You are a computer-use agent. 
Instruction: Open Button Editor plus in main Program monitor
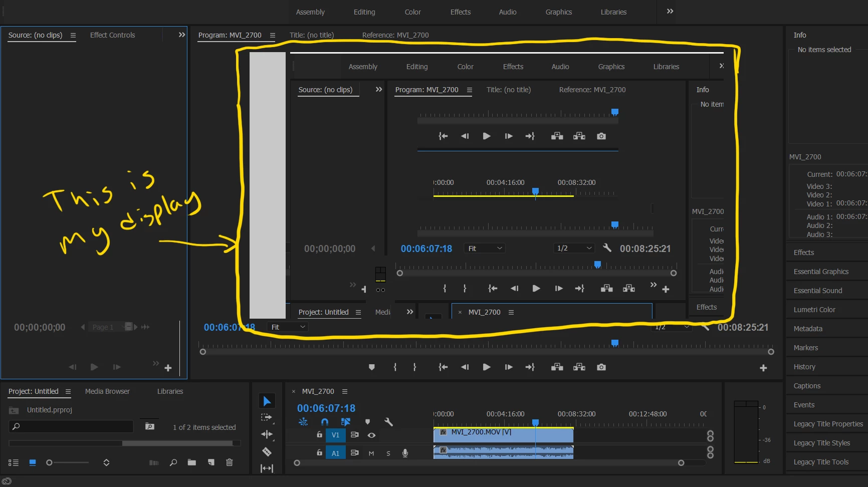pyautogui.click(x=763, y=368)
